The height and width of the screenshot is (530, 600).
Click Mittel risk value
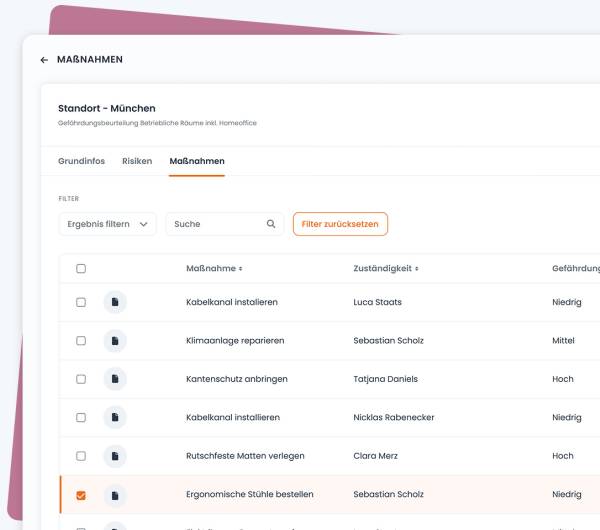[x=563, y=341]
